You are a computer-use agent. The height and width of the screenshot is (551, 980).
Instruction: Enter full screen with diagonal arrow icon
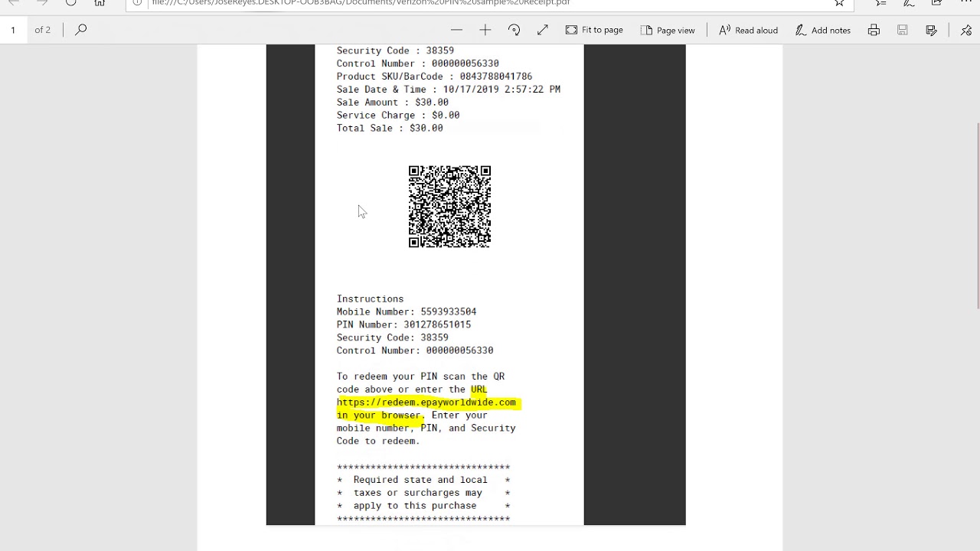543,30
